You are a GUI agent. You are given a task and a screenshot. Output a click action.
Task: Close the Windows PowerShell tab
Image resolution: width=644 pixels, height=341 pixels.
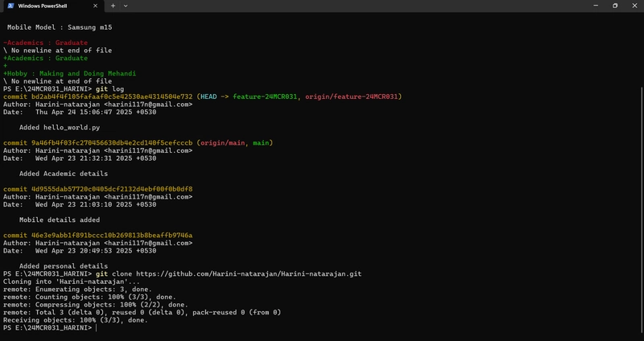95,6
